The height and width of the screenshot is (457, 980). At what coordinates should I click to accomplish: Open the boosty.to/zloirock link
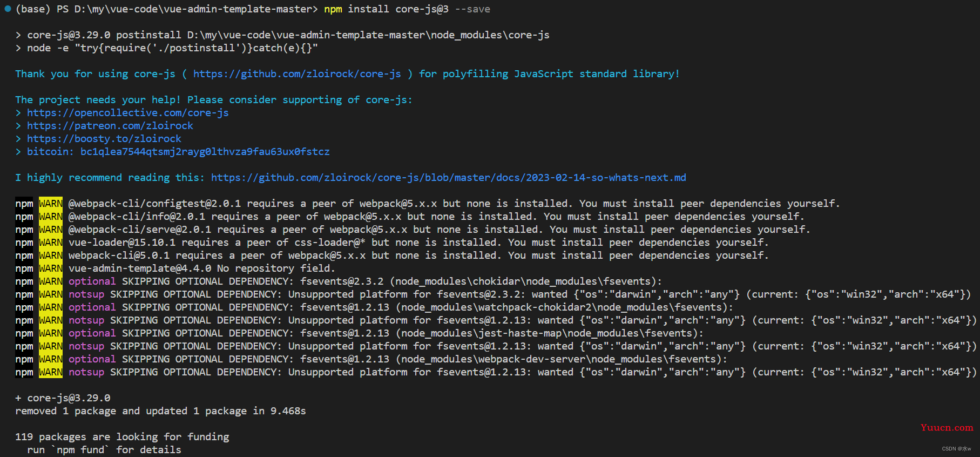[104, 139]
